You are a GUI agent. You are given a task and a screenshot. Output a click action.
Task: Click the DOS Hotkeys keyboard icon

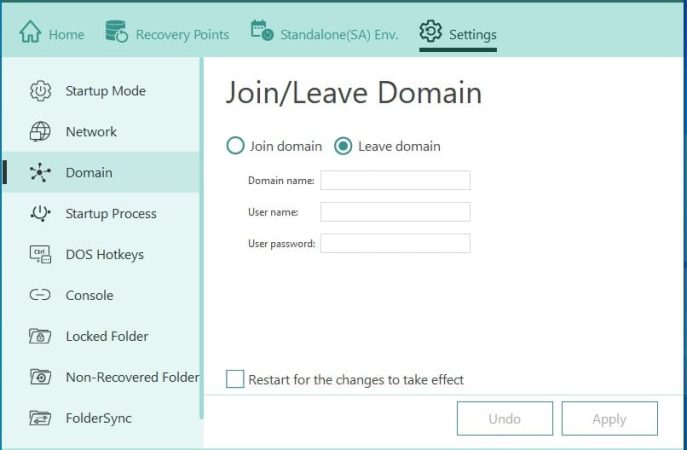(40, 255)
